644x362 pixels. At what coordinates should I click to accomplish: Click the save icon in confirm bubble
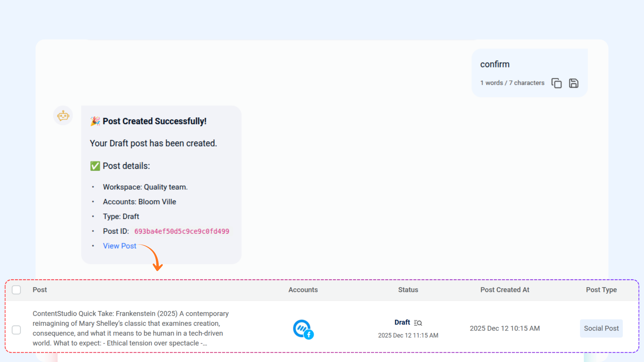click(574, 83)
